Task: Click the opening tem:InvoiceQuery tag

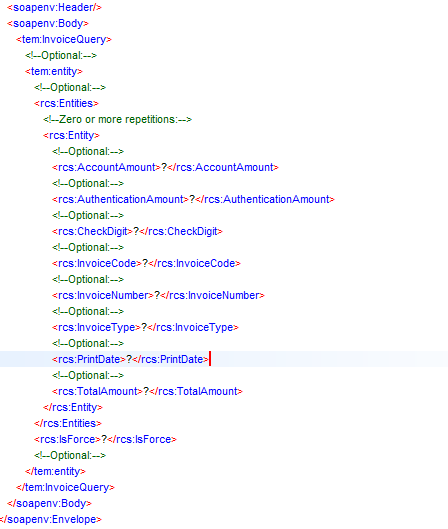Action: (64, 39)
